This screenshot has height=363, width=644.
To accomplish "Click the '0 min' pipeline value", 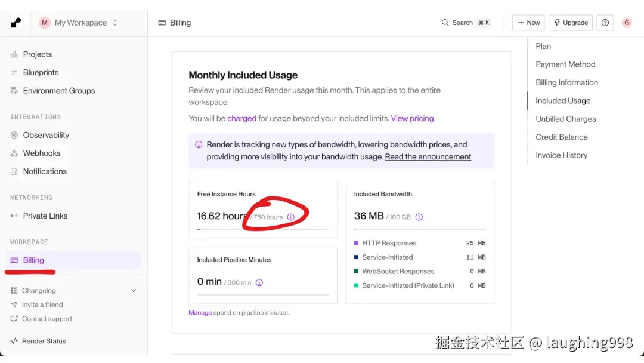I will coord(209,282).
